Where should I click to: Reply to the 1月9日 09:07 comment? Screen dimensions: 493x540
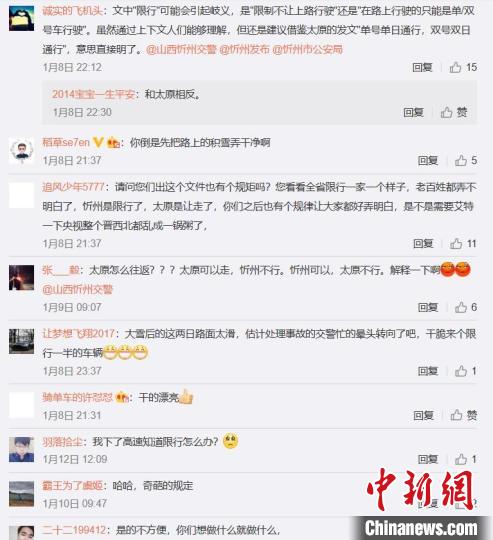428,307
